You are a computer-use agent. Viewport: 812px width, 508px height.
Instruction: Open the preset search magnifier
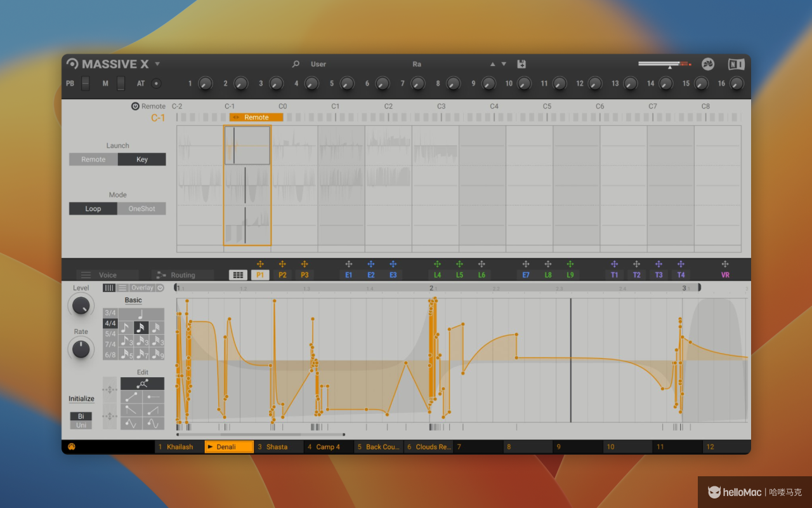coord(296,64)
